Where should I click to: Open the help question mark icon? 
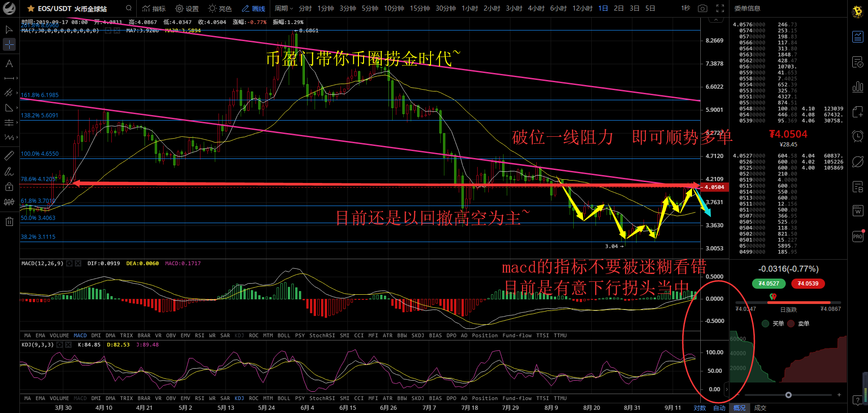click(858, 401)
